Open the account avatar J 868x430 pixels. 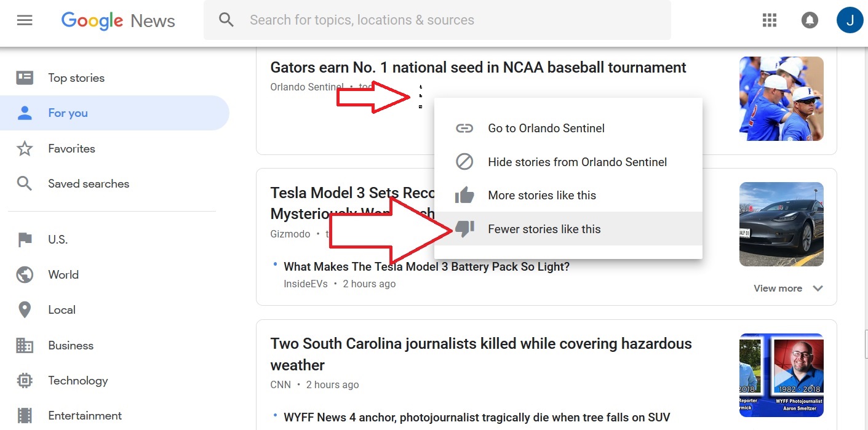click(850, 20)
